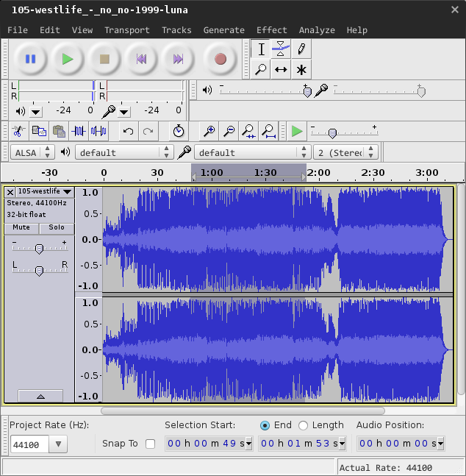Open the Generate menu
The height and width of the screenshot is (476, 466).
[223, 30]
